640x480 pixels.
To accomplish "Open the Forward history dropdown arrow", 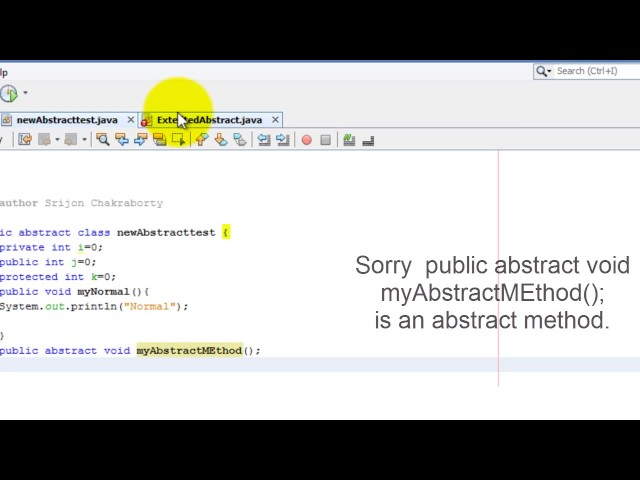I will 84,140.
